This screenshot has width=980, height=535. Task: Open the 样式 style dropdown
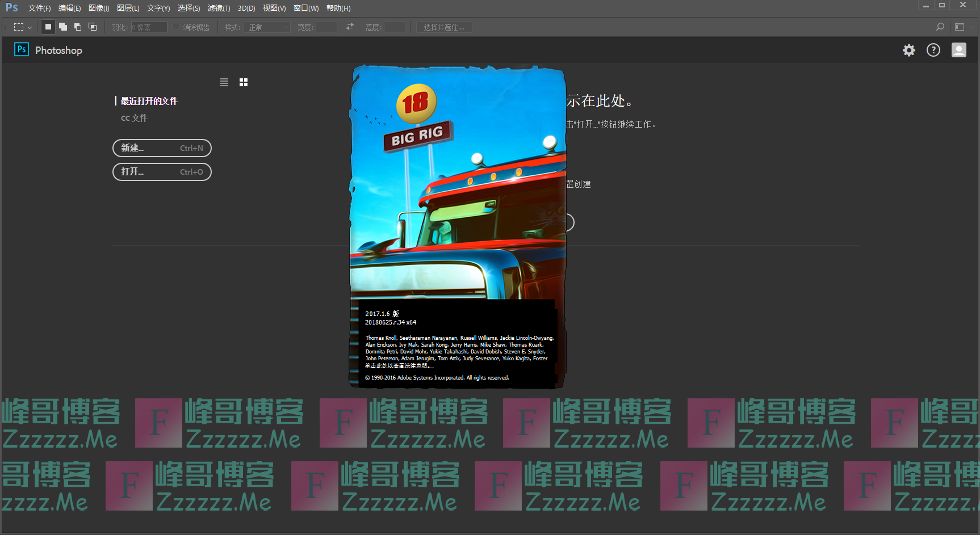[267, 27]
